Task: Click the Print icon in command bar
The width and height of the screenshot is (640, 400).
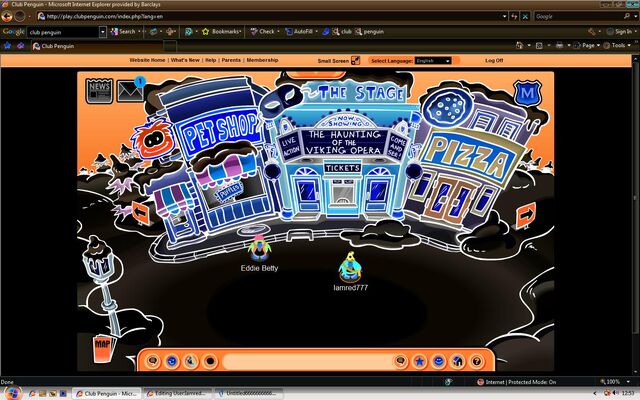Action: click(560, 46)
